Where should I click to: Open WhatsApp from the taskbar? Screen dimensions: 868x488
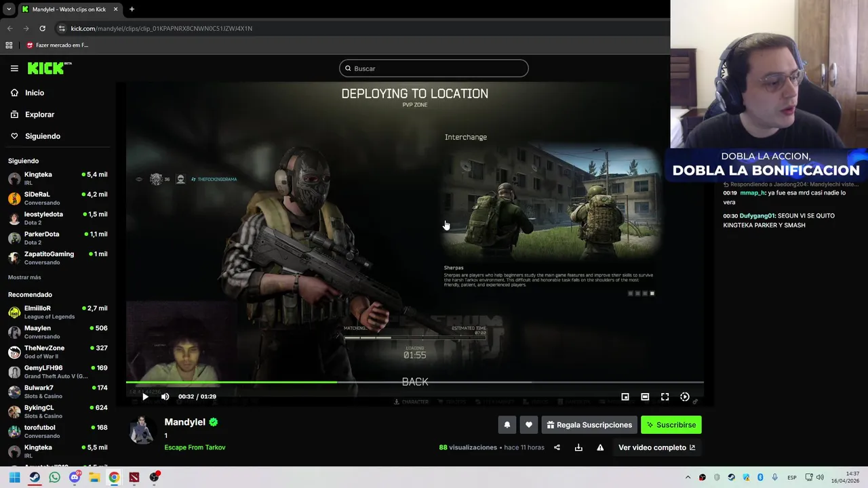pos(54,477)
